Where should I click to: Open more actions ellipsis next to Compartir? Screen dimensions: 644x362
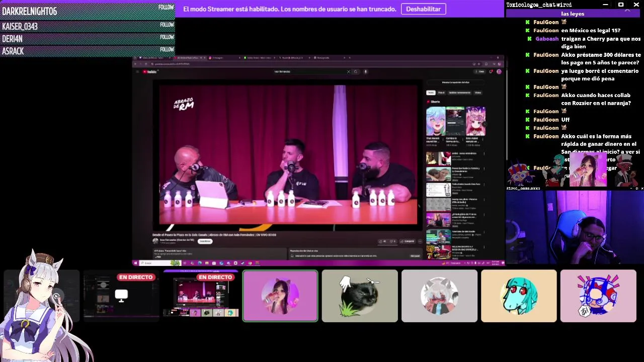click(x=419, y=241)
